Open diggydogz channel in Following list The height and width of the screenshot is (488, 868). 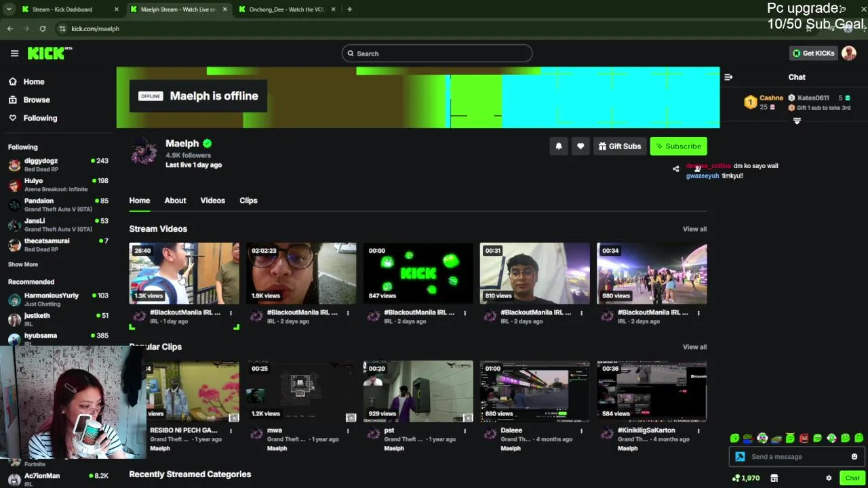(x=58, y=165)
